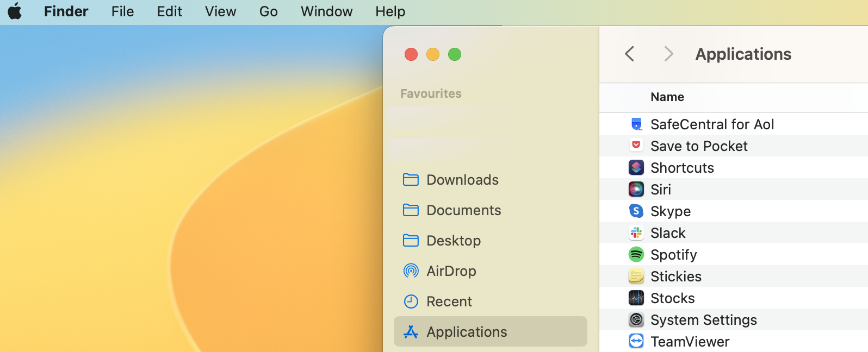Select the 'Stocks' file name
Viewport: 868px width, 352px height.
[672, 298]
